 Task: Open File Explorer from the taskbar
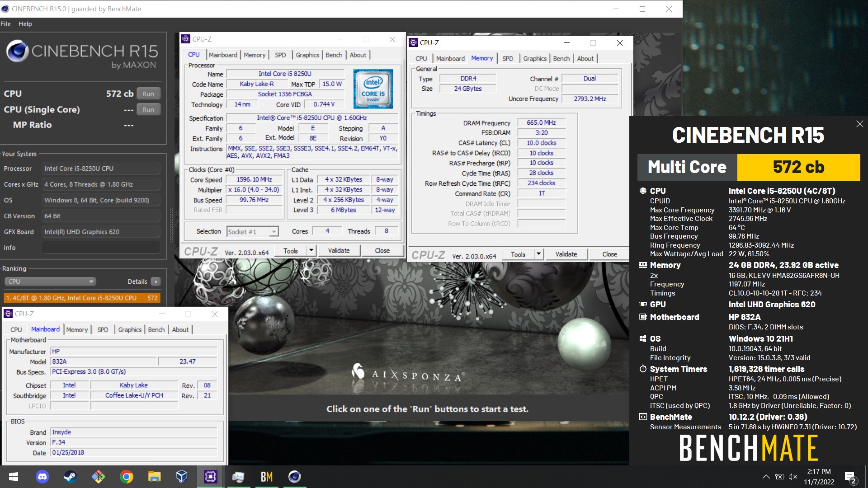(x=154, y=477)
